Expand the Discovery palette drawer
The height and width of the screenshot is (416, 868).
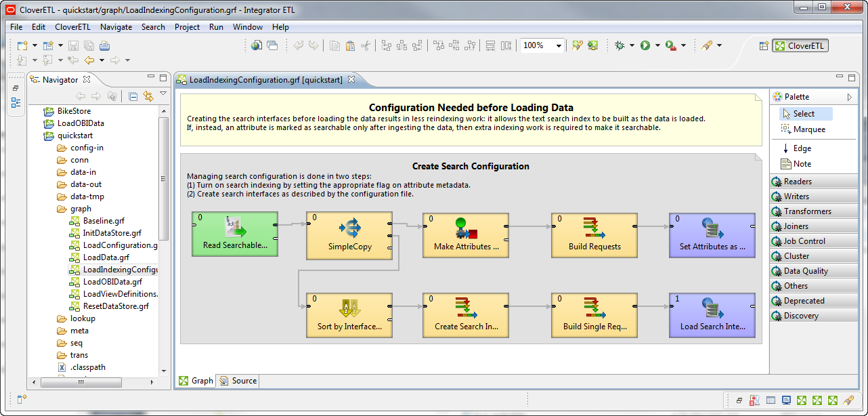pyautogui.click(x=814, y=316)
